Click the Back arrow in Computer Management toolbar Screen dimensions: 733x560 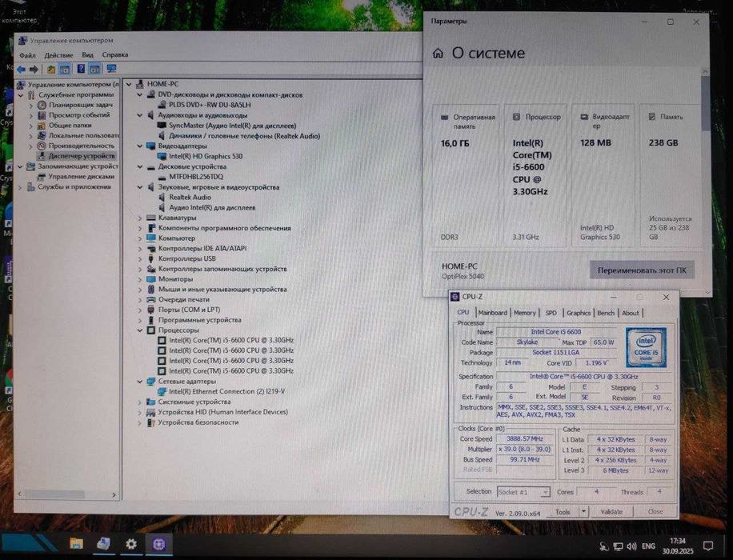pos(21,69)
